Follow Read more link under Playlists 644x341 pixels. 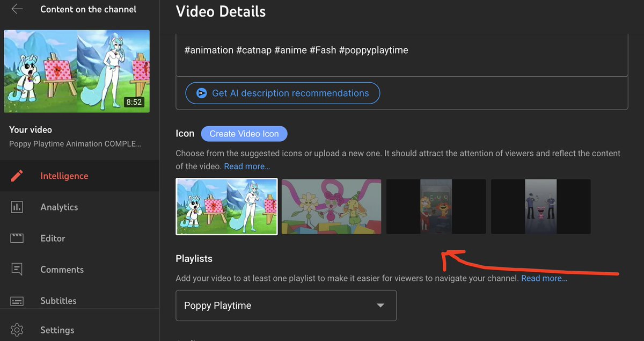click(544, 278)
